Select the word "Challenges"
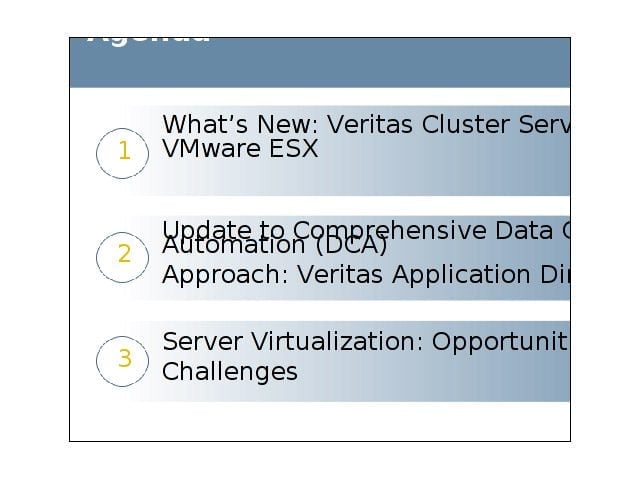Screen dimensions: 640x480 click(x=230, y=372)
